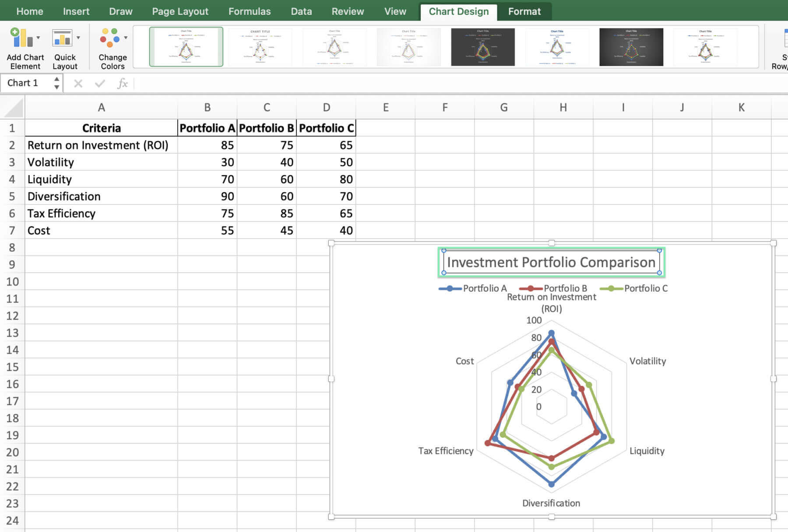This screenshot has height=532, width=788.
Task: Click cell C7 with value 45
Action: (267, 230)
